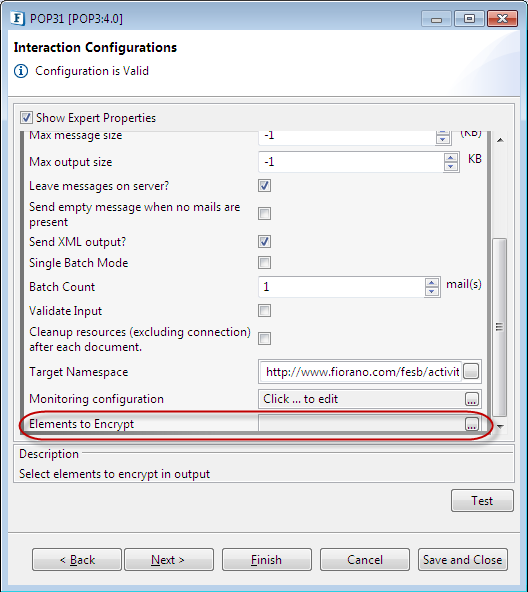Decrease Max output size with down arrow

(x=451, y=166)
